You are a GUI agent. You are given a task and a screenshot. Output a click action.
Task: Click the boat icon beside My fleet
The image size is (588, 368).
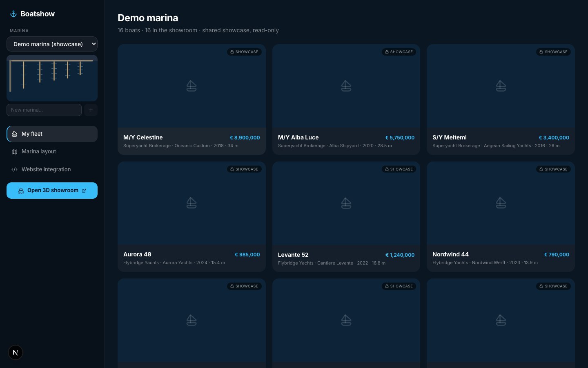(14, 134)
